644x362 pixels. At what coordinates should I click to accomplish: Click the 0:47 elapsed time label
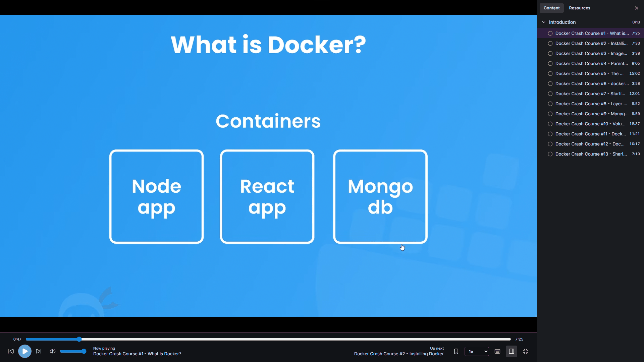tap(17, 339)
